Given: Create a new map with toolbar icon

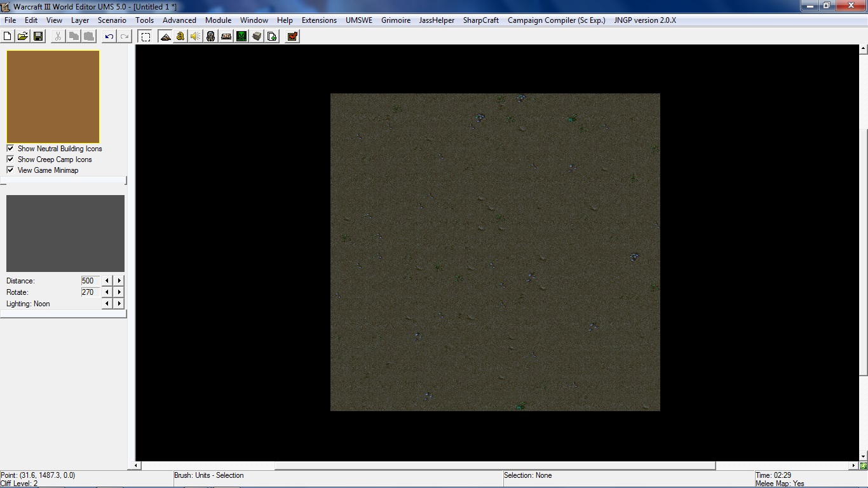Looking at the screenshot, I should click(x=8, y=36).
